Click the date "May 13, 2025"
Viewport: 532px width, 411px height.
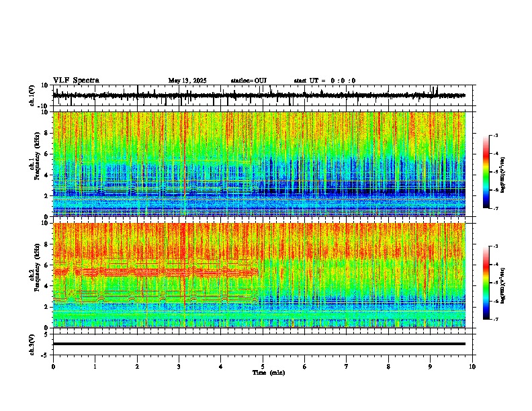click(x=187, y=81)
